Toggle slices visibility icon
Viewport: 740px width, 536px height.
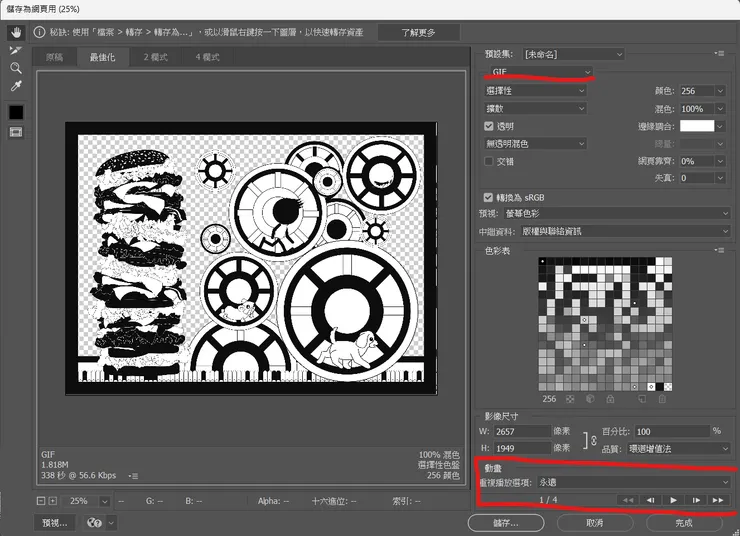pos(16,132)
